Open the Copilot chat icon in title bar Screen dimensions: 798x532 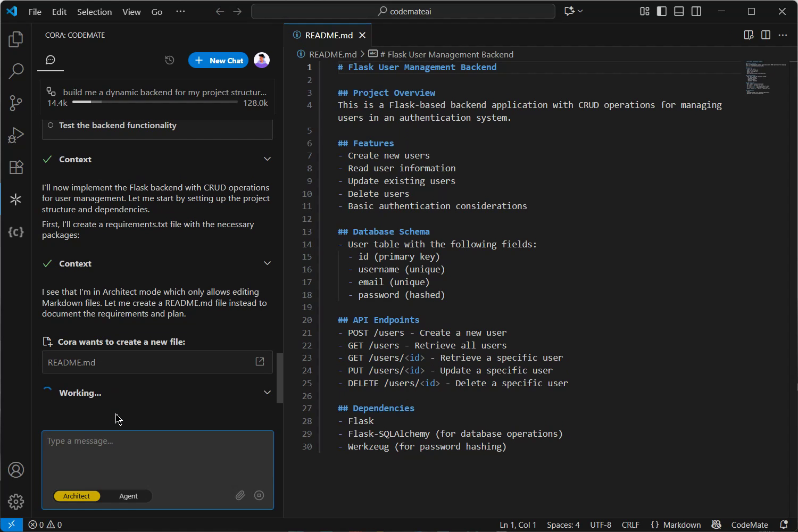click(569, 11)
